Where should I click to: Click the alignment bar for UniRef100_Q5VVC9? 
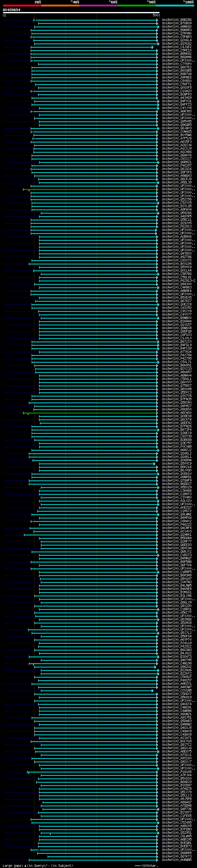[x=97, y=464]
